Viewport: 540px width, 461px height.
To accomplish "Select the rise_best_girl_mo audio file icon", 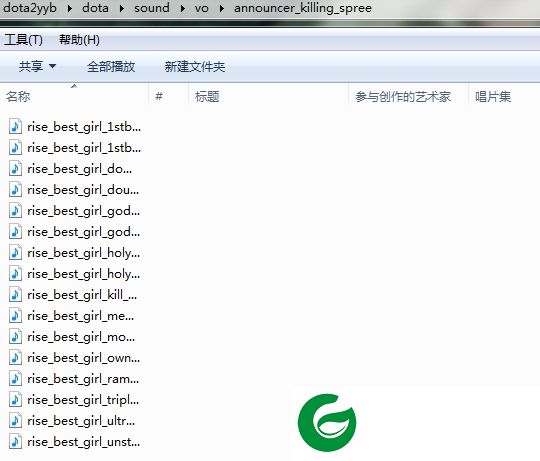I will coord(15,337).
